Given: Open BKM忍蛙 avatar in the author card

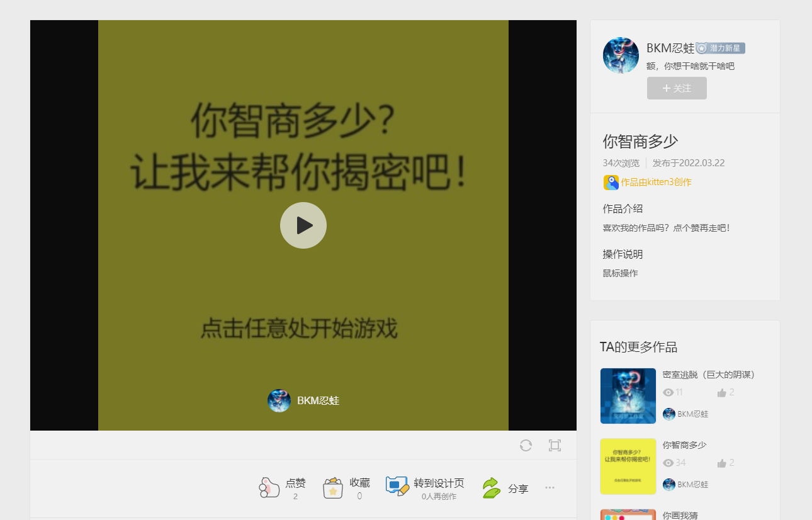Looking at the screenshot, I should pos(621,55).
